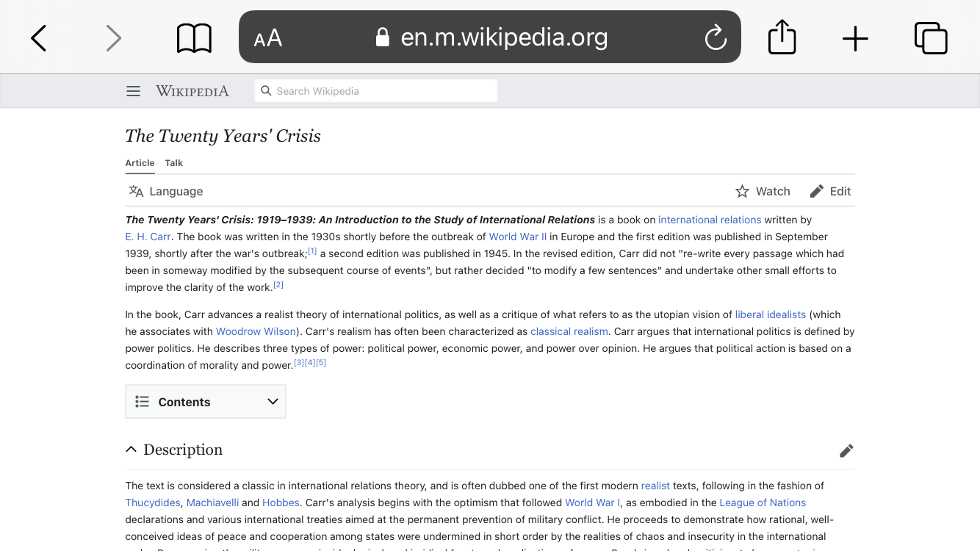Open the classical realism link
Viewport: 980px width, 551px height.
click(x=569, y=331)
